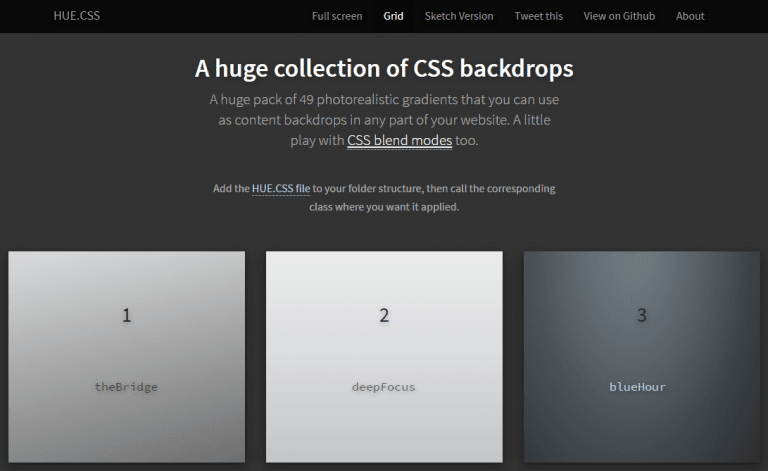Open the Full screen view

point(336,16)
